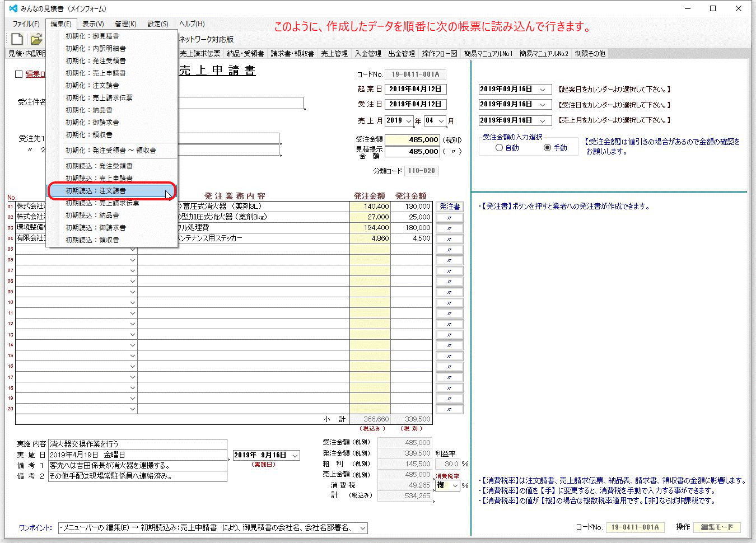Switch to the 売上請求伝票 tab

pyautogui.click(x=200, y=54)
